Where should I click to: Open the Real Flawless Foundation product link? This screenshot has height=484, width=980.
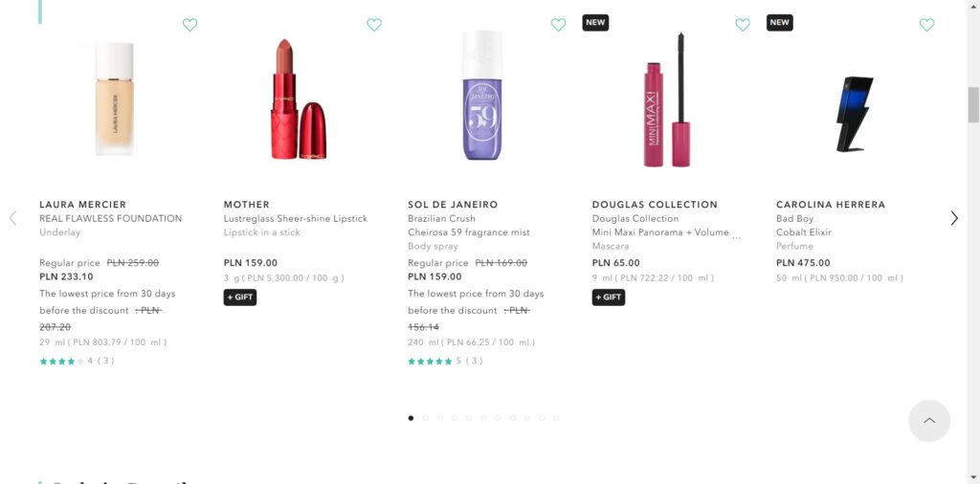(110, 218)
